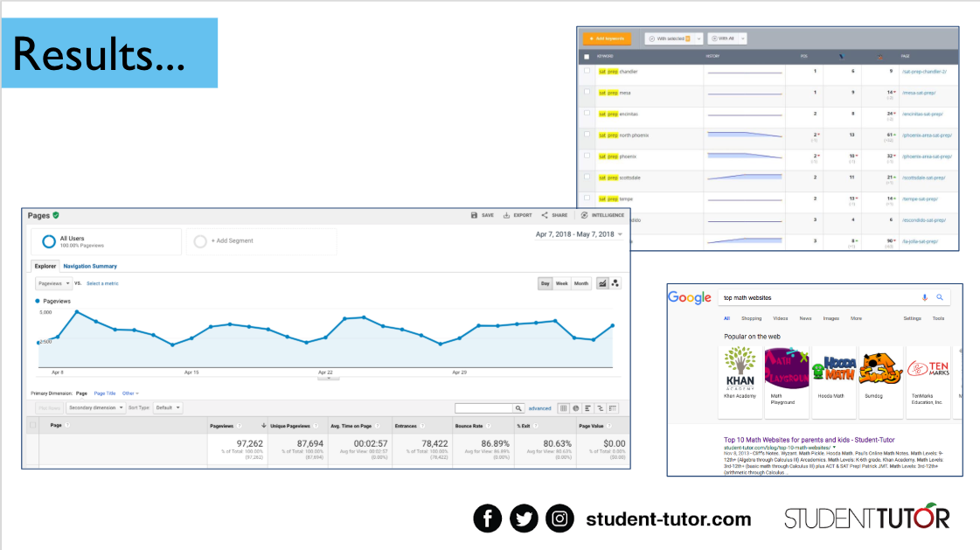The width and height of the screenshot is (980, 550).
Task: Switch to data table view icon
Action: 563,408
